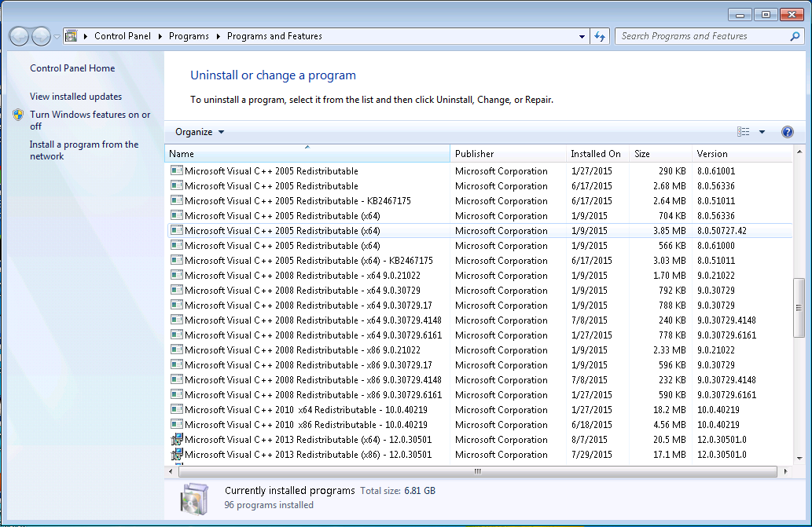
Task: Open More options arrow beside view icon
Action: click(762, 132)
